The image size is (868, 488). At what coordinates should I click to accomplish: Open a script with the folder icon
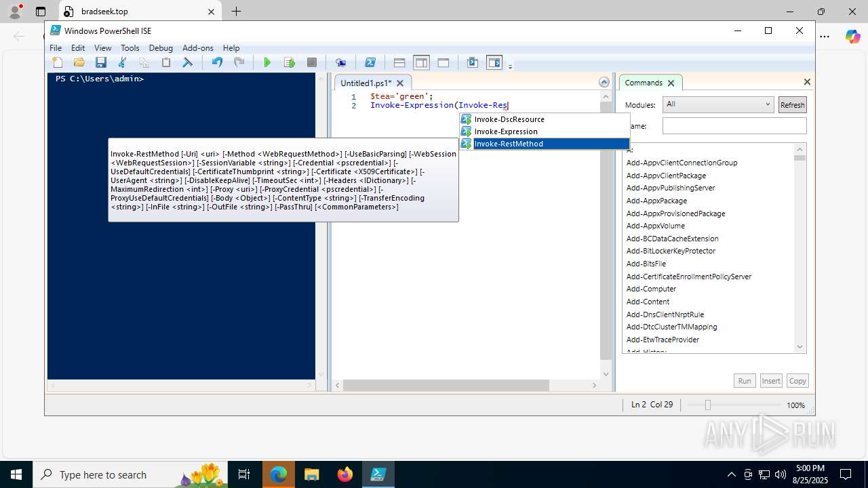pos(79,62)
